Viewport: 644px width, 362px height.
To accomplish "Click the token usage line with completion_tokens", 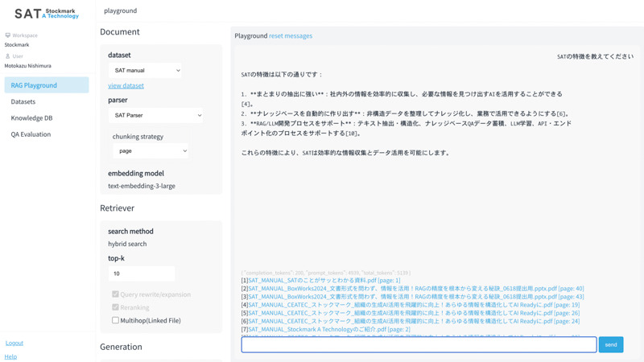I will [326, 273].
